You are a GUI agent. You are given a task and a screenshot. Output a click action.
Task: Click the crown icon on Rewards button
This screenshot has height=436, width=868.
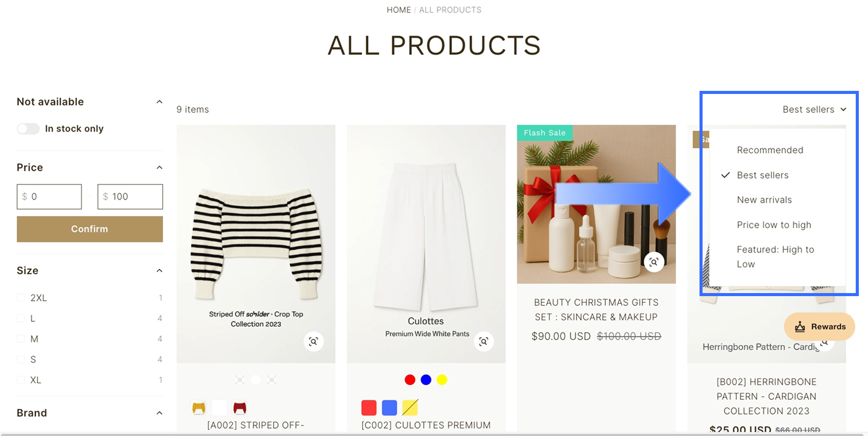pyautogui.click(x=800, y=327)
